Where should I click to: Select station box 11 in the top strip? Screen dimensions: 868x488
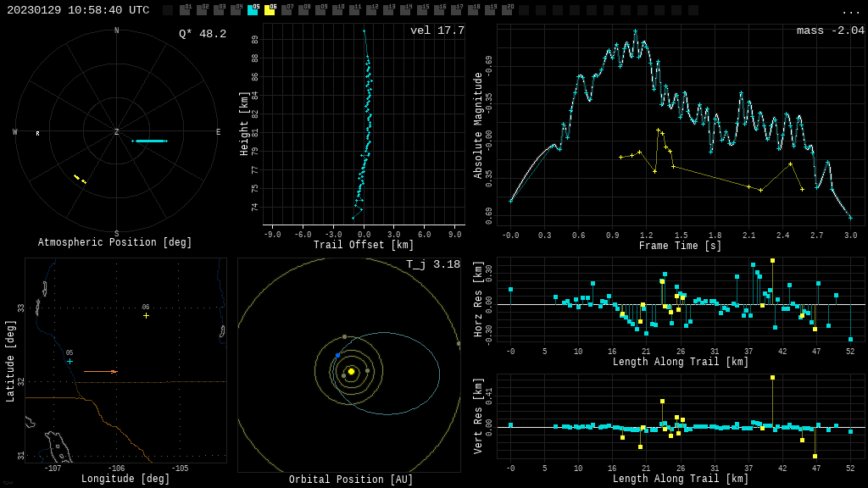tap(355, 10)
